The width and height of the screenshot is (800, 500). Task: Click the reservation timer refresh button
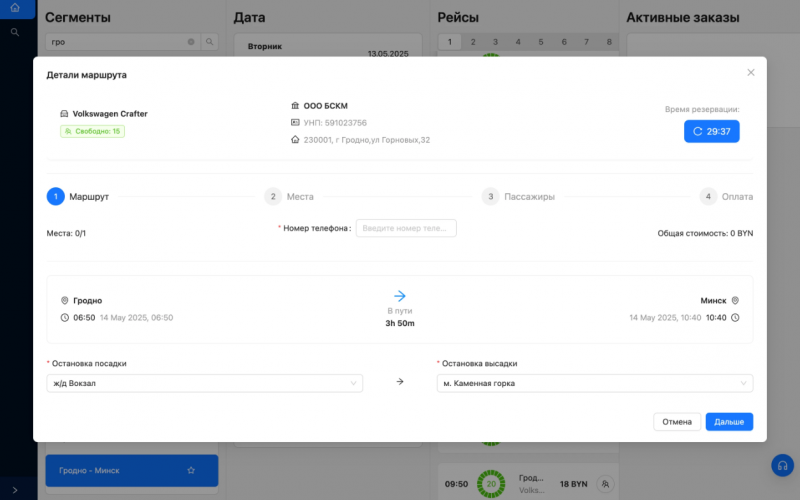711,131
